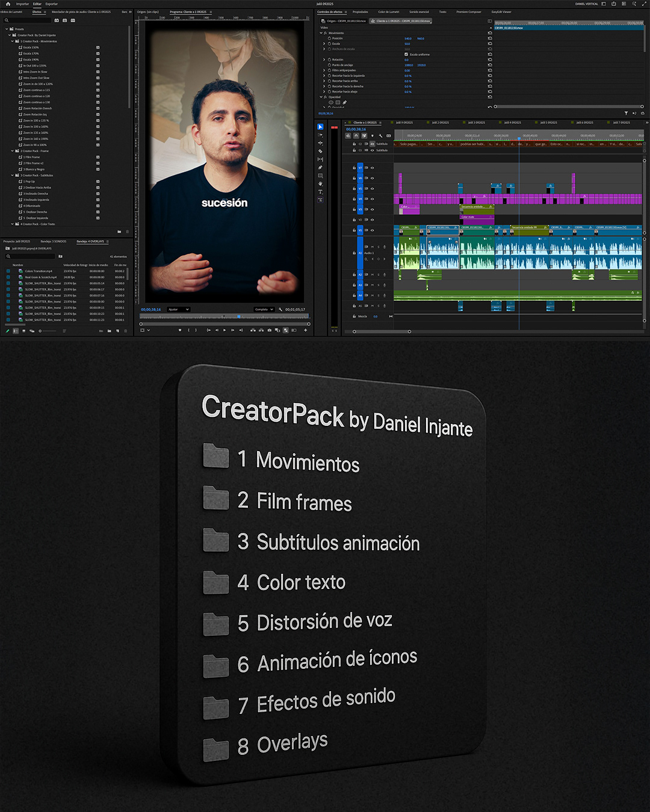This screenshot has width=650, height=812.
Task: Select the Type tool
Action: pyautogui.click(x=320, y=192)
